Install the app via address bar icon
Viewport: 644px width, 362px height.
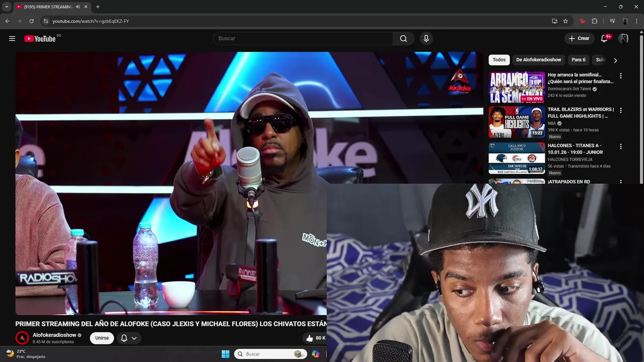coord(554,21)
